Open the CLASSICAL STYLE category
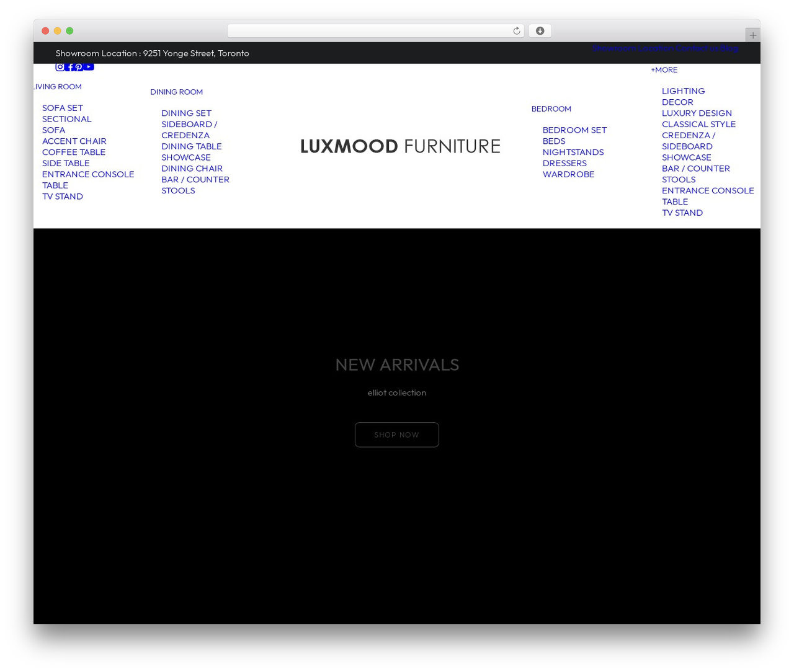The image size is (794, 672). coord(698,125)
